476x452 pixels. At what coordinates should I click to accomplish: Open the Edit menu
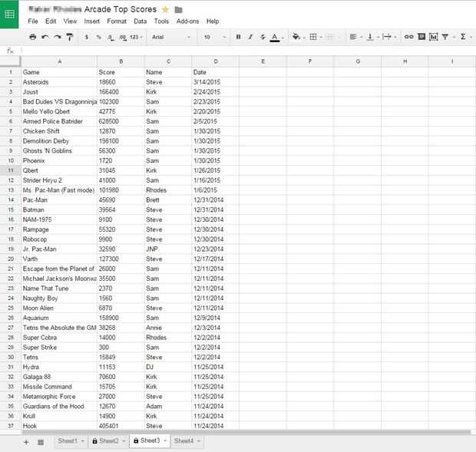51,21
